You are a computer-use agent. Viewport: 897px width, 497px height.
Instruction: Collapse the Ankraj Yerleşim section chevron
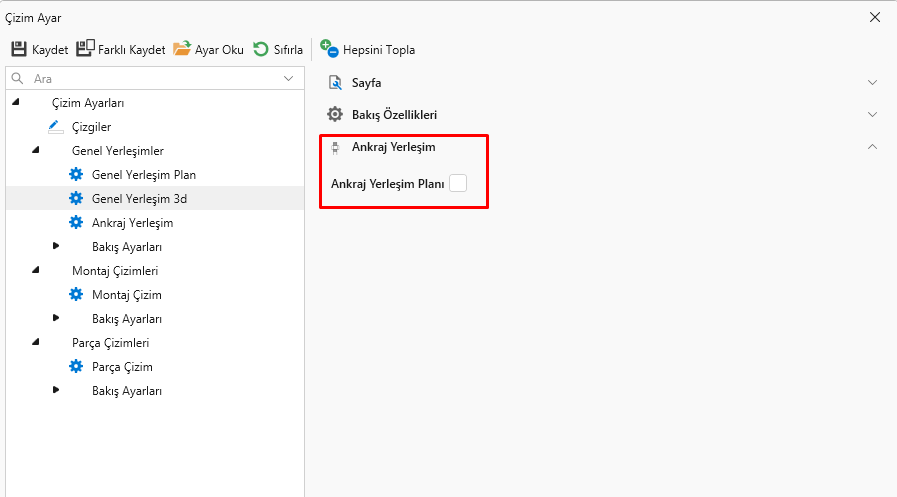[872, 147]
